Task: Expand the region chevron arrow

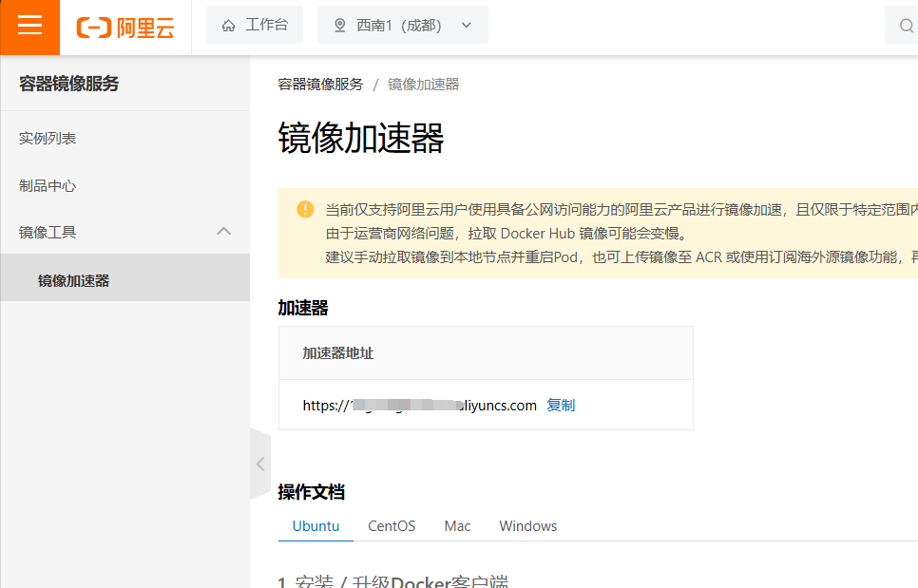Action: tap(467, 25)
